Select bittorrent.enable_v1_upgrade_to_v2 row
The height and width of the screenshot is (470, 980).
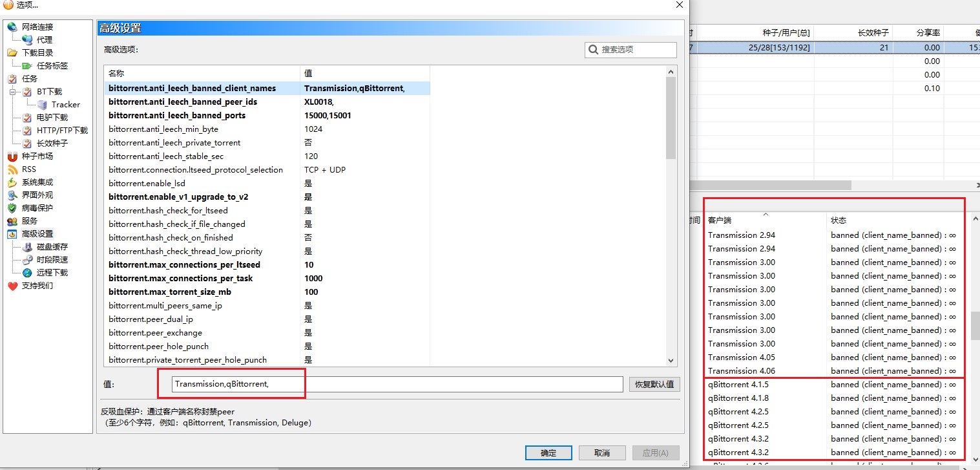coord(267,197)
